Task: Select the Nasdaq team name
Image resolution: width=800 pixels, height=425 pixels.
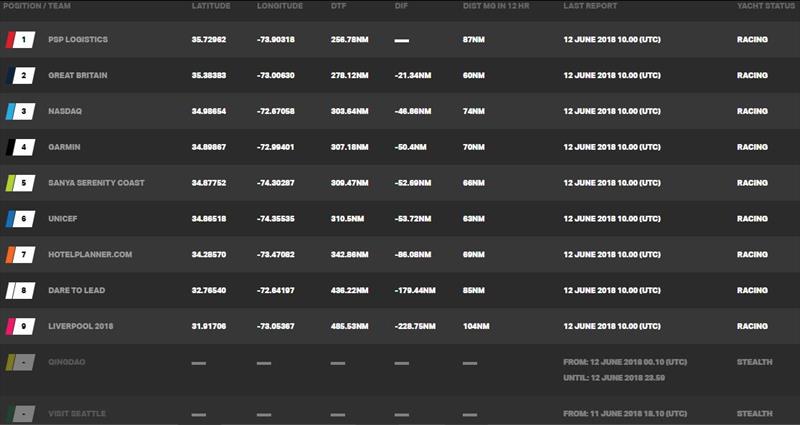Action: [x=65, y=111]
